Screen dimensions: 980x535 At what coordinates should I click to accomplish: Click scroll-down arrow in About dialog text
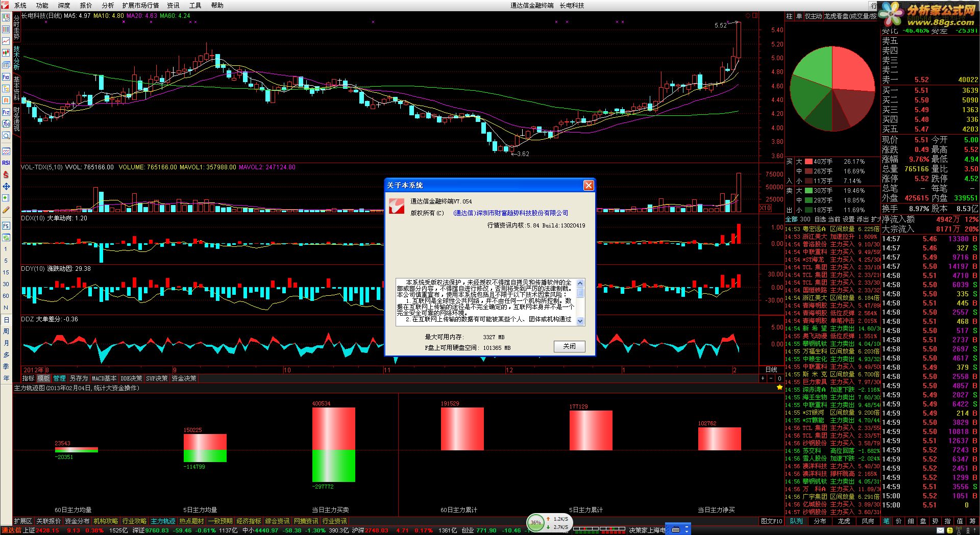point(580,321)
